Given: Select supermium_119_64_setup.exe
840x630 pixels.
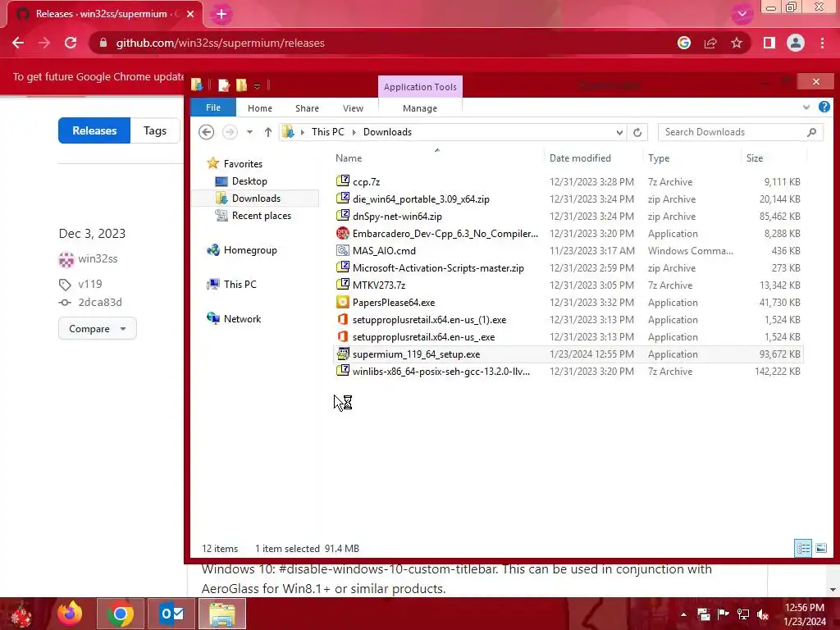Looking at the screenshot, I should [x=568, y=354].
